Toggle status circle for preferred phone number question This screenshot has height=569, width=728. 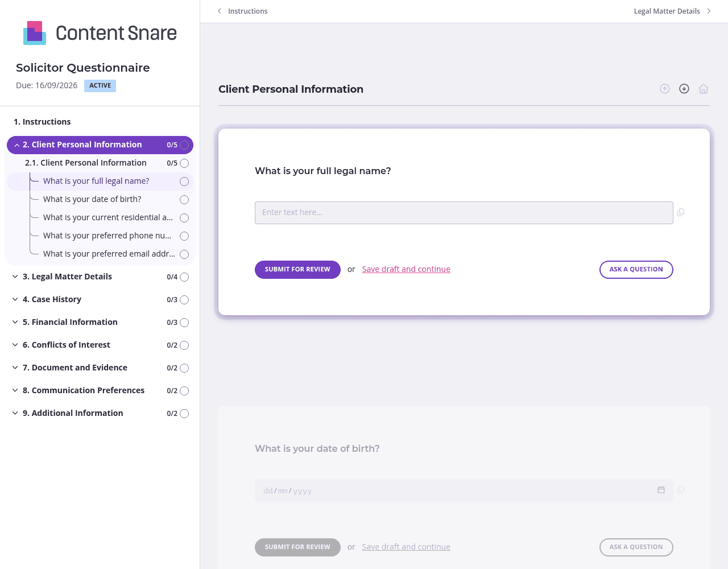(184, 236)
